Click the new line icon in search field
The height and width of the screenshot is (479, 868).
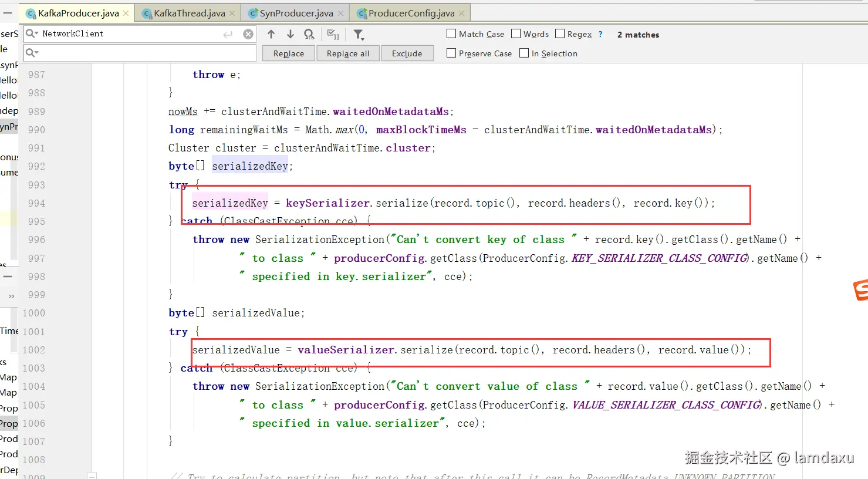(228, 35)
